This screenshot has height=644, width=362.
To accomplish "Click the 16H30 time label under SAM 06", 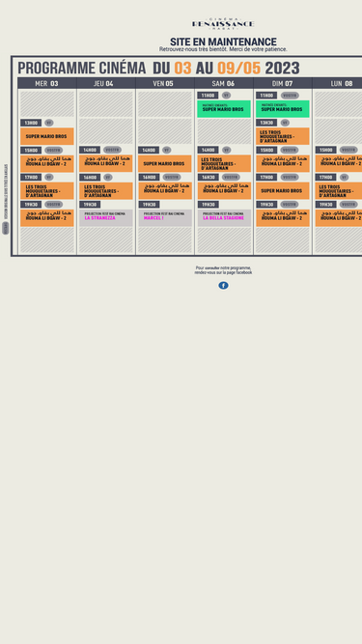I will tap(208, 177).
